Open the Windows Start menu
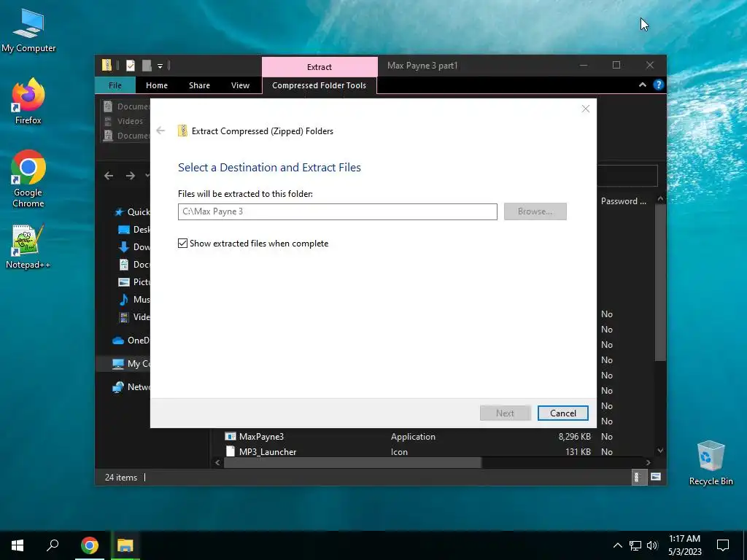Viewport: 747px width, 560px height. coord(18,545)
